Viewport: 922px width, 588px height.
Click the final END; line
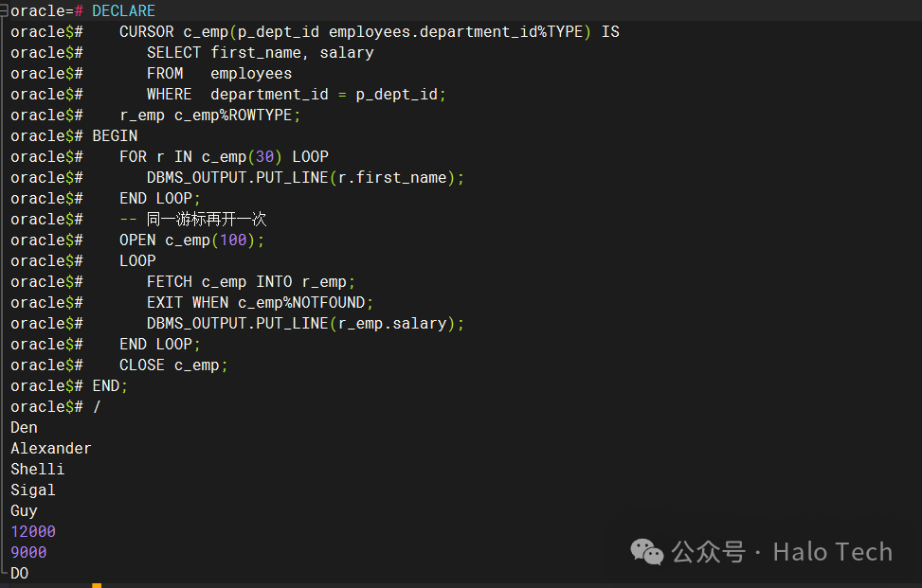[x=110, y=386]
